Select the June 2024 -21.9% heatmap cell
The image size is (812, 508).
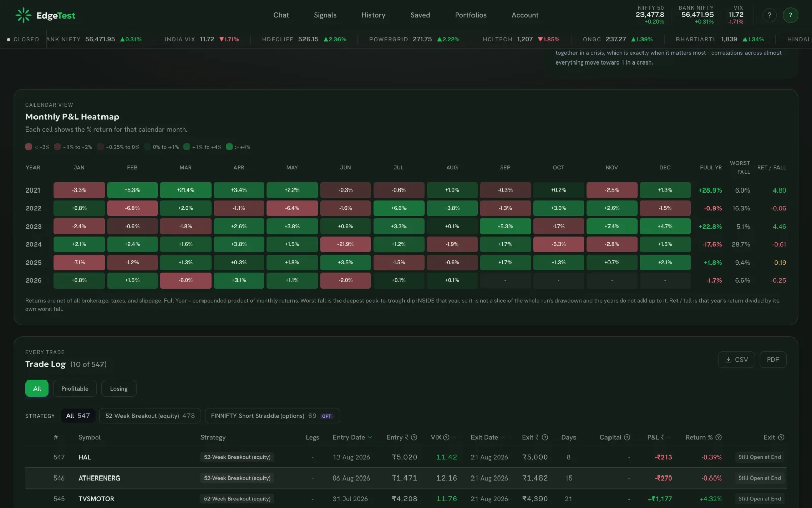click(x=346, y=244)
